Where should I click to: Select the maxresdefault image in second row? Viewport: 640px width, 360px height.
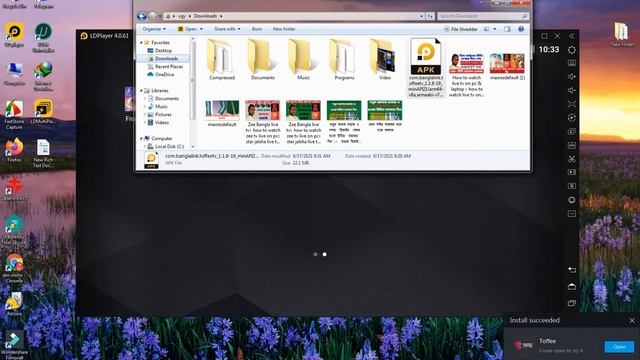222,113
